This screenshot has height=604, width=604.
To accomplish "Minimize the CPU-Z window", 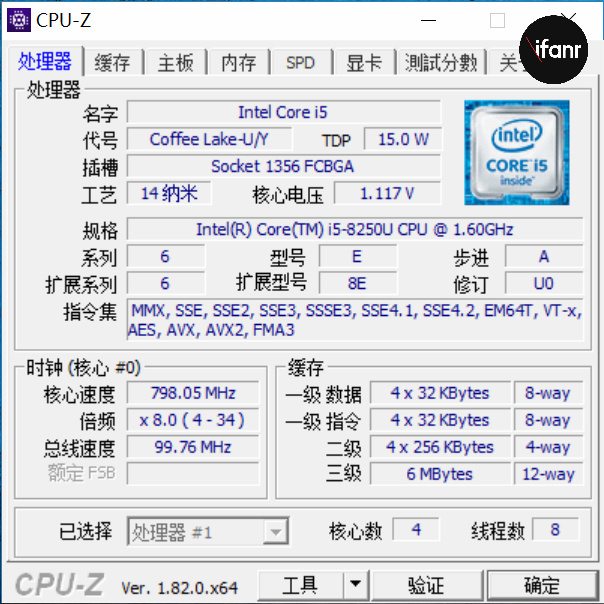I will [428, 20].
